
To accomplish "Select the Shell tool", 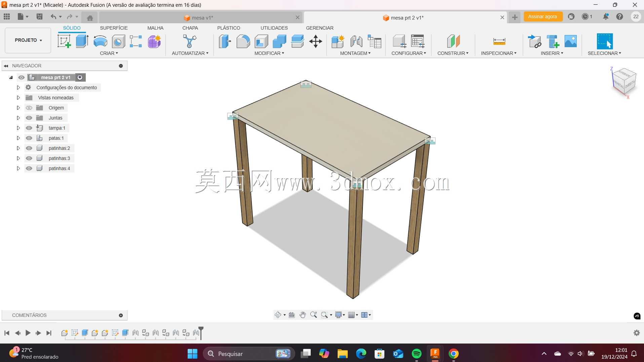I will coord(261,41).
